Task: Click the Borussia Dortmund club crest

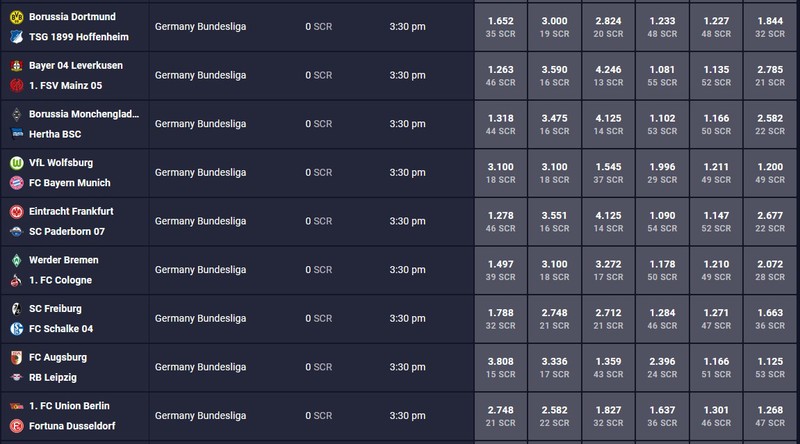Action: (x=16, y=17)
